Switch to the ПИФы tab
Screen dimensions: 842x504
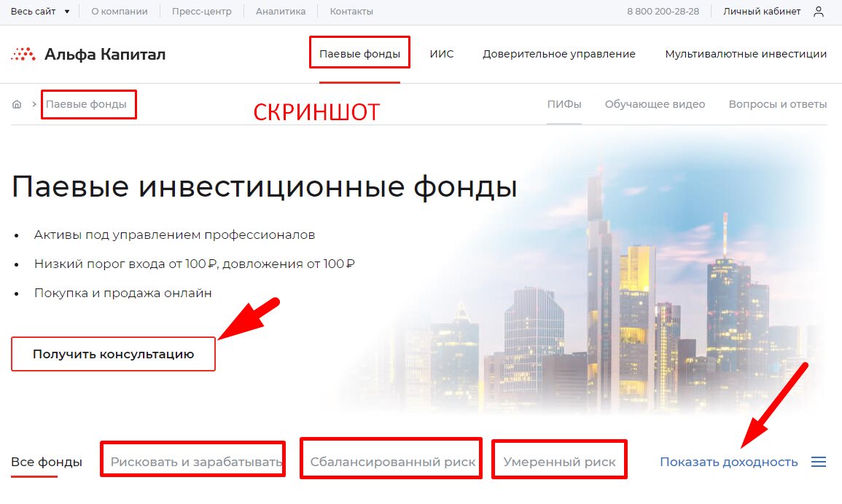564,104
